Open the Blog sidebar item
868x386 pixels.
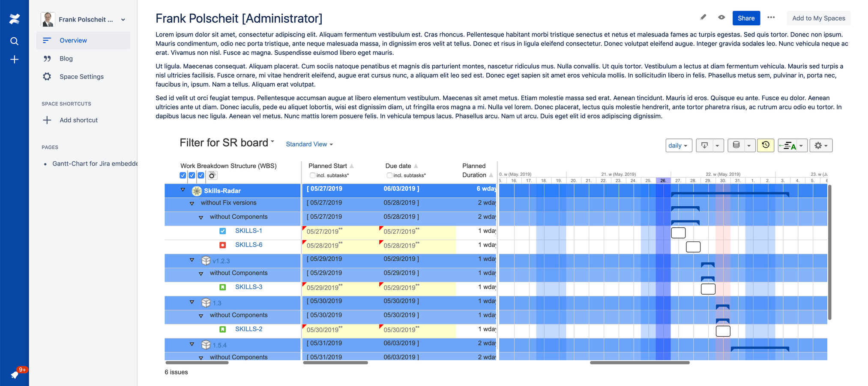click(x=83, y=58)
